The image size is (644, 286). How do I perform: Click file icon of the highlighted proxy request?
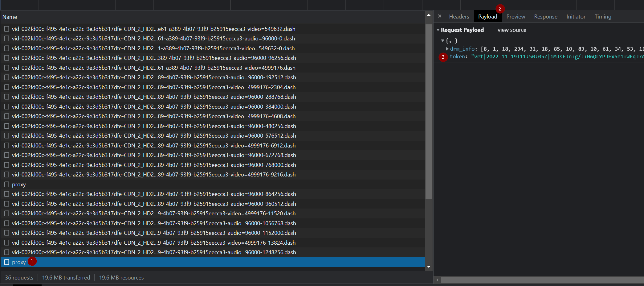pyautogui.click(x=6, y=262)
